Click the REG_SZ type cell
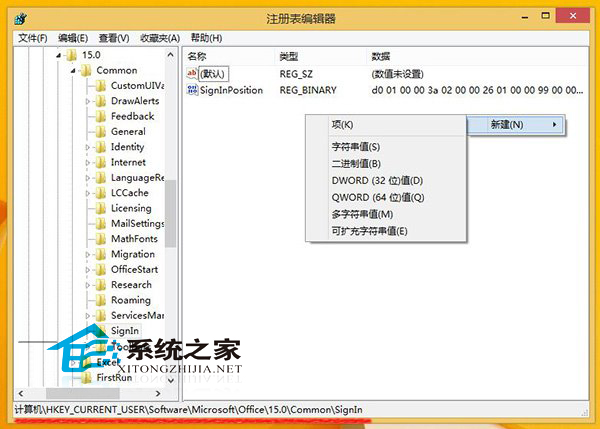The height and width of the screenshot is (429, 600). point(296,74)
